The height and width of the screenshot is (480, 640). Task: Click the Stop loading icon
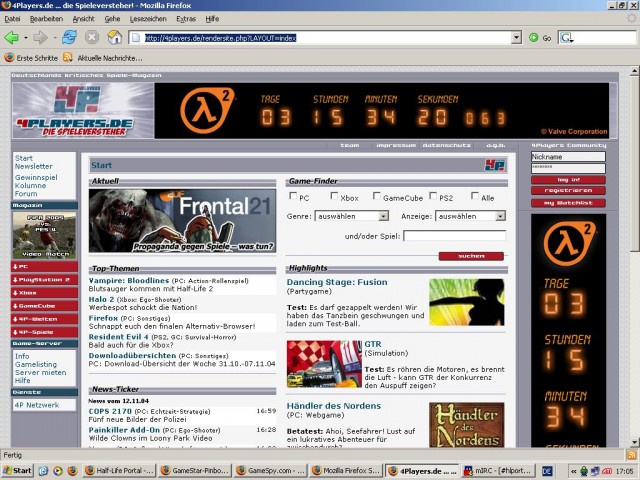click(x=92, y=38)
